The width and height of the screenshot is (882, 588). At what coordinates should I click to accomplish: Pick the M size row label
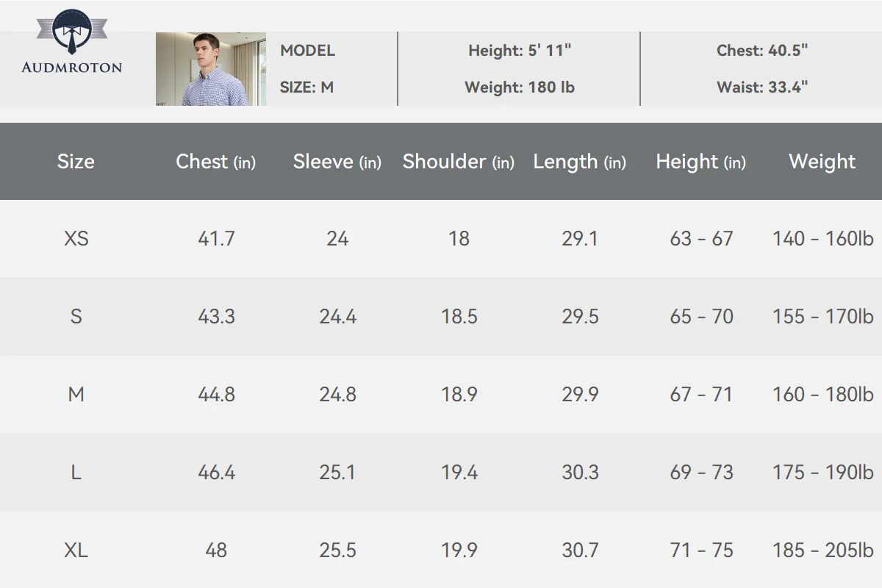[76, 395]
